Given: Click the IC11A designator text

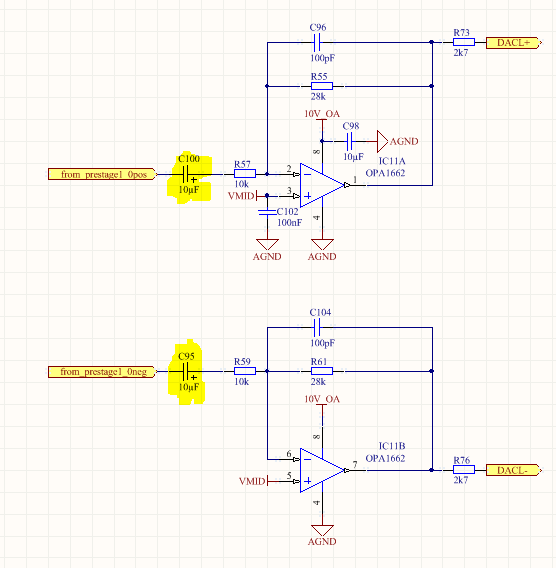Looking at the screenshot, I should click(x=392, y=161).
